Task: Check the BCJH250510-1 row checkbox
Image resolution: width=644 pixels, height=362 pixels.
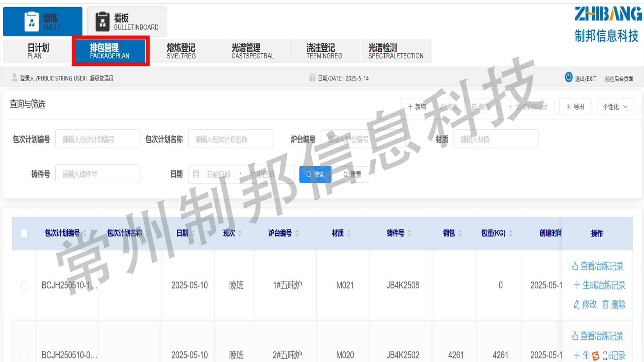Action: click(x=24, y=285)
